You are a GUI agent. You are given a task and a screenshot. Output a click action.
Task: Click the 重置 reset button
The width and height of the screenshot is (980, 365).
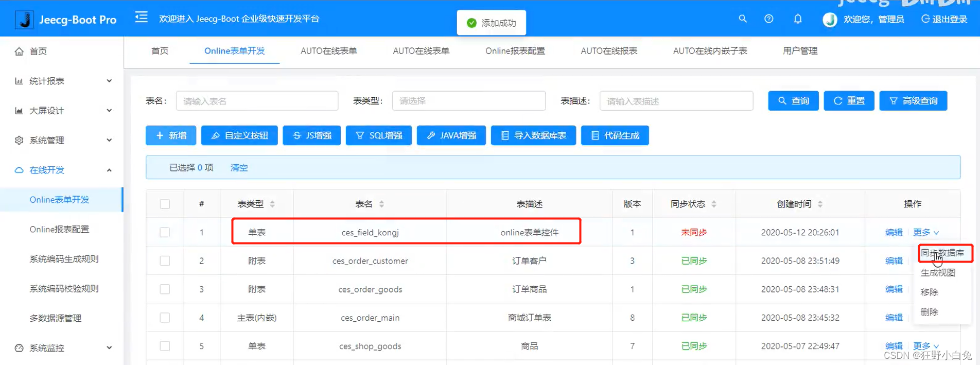point(849,101)
